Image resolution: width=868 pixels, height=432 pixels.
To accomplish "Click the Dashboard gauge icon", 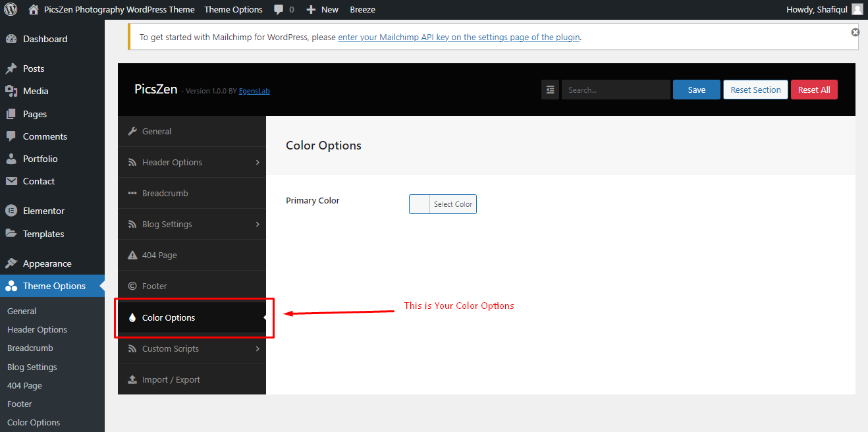I will point(11,39).
